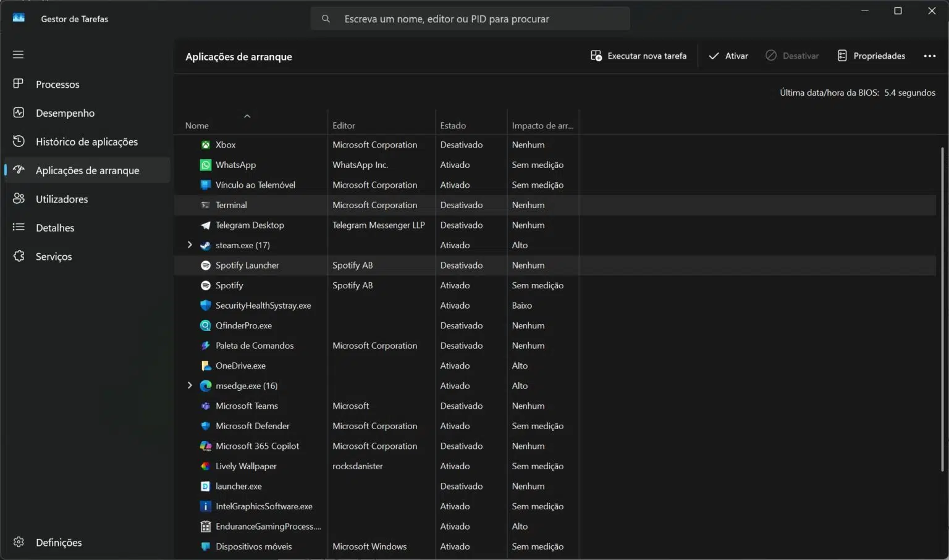Image resolution: width=949 pixels, height=560 pixels.
Task: Open the Processos page icon
Action: 19,84
